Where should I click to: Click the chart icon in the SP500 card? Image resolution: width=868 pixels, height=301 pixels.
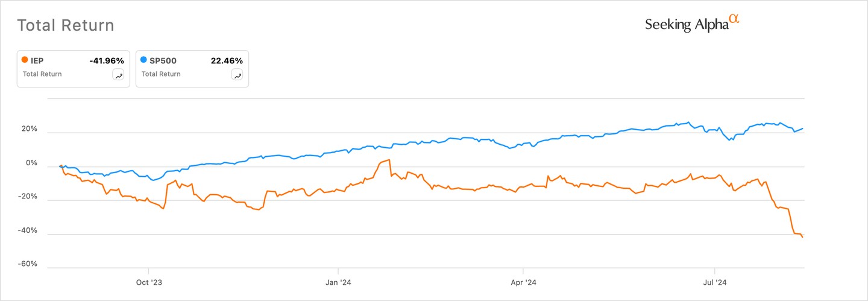pyautogui.click(x=237, y=75)
